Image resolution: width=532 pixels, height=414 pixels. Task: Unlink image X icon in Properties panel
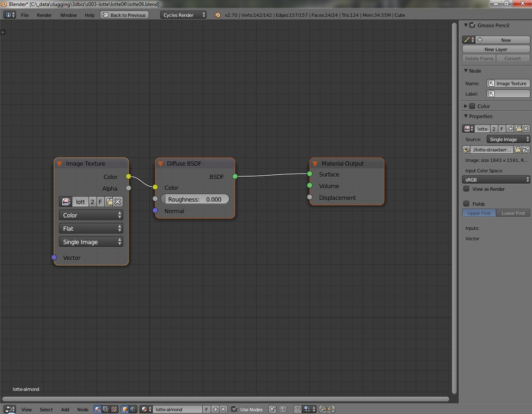(526, 129)
